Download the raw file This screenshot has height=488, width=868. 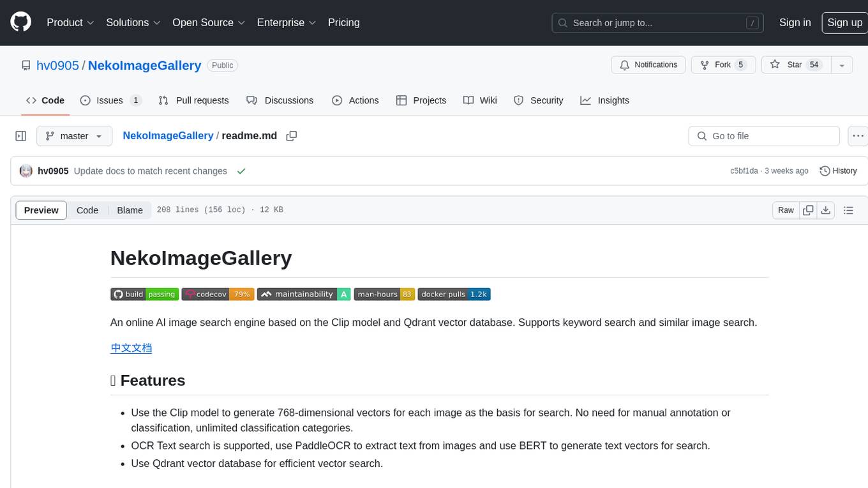click(825, 210)
